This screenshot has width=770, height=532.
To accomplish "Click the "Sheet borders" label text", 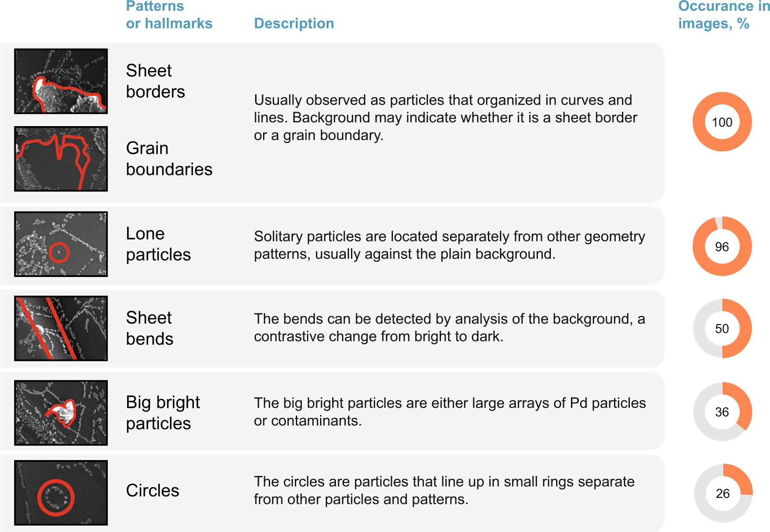I will [155, 81].
